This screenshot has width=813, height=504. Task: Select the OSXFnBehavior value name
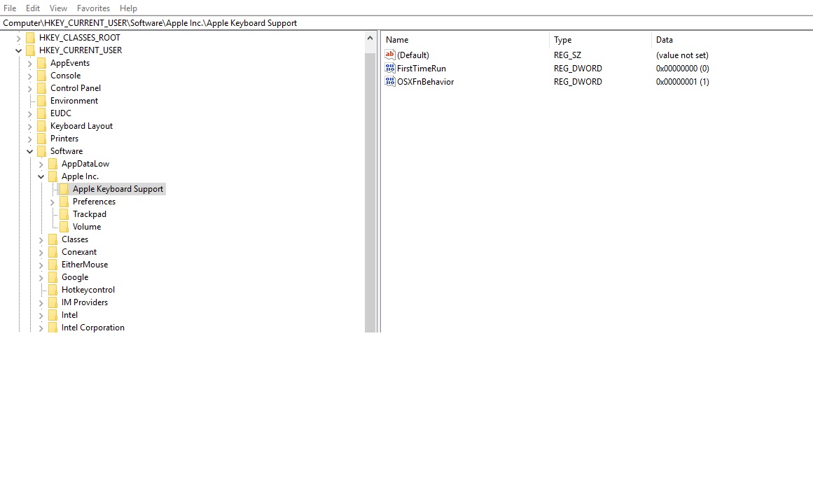pyautogui.click(x=425, y=81)
